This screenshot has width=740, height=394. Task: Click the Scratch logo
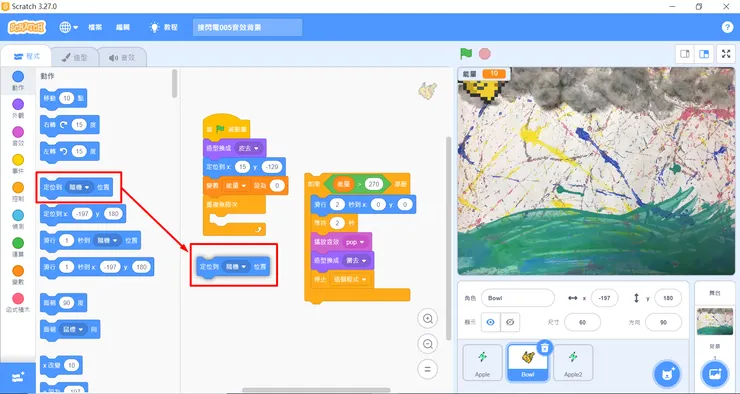click(x=27, y=27)
